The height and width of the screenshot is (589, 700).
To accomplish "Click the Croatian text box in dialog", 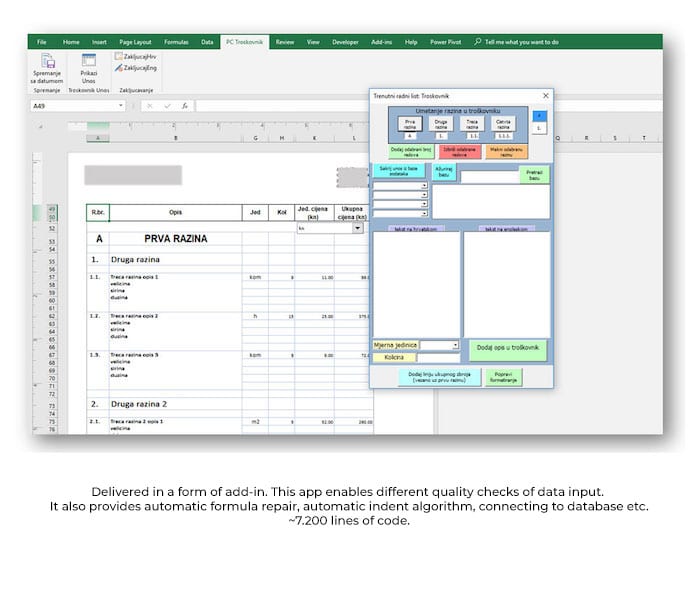I will [417, 284].
